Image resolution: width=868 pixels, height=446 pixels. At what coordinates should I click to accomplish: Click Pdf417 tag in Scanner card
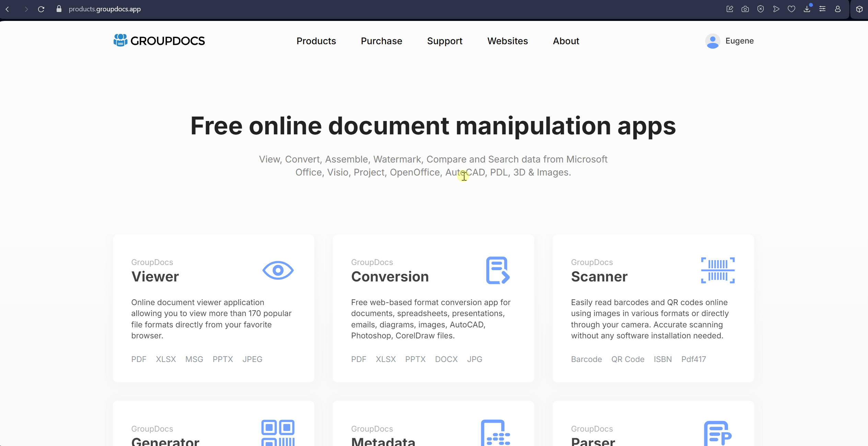tap(694, 359)
